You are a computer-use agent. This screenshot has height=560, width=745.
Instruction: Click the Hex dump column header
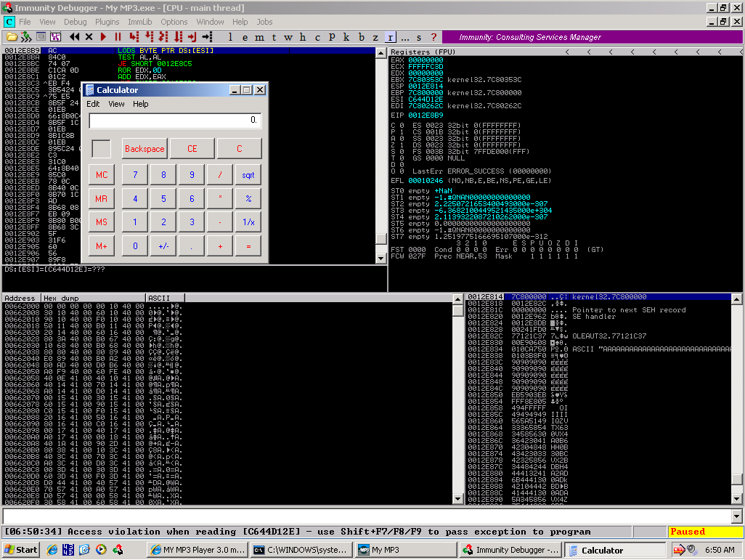coord(93,298)
